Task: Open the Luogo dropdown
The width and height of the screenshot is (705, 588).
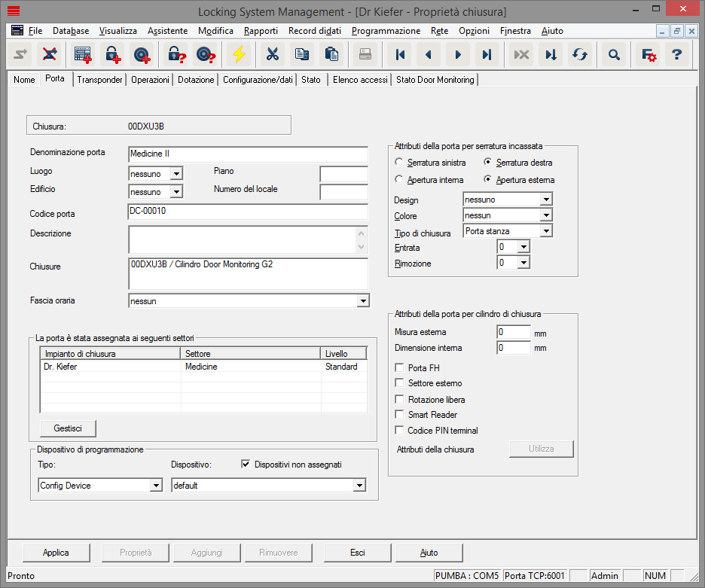Action: 176,174
